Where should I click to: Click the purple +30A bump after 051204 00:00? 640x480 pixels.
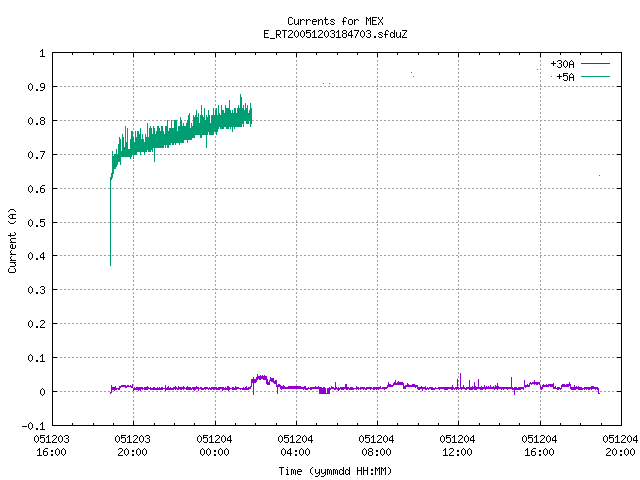(x=263, y=382)
